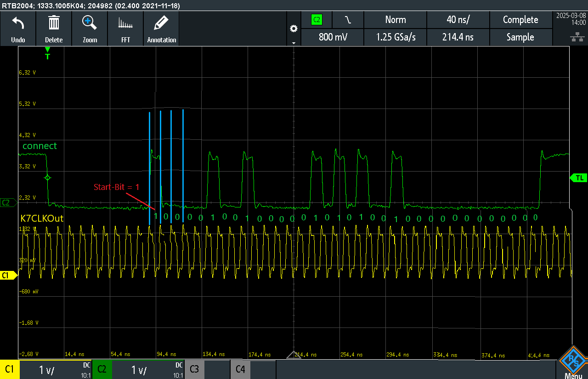The width and height of the screenshot is (588, 379).
Task: Click the 6.32 V axis label
Action: click(x=27, y=73)
